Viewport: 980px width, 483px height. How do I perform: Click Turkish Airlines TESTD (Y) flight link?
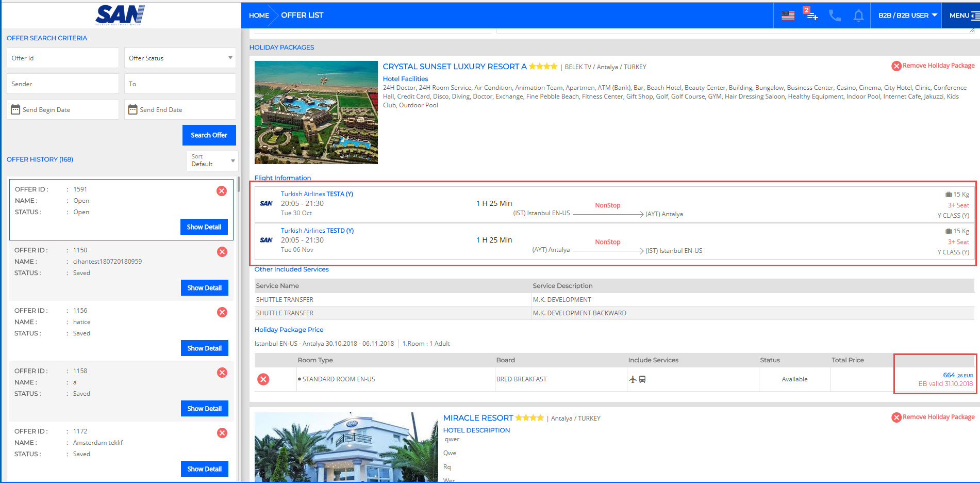317,231
